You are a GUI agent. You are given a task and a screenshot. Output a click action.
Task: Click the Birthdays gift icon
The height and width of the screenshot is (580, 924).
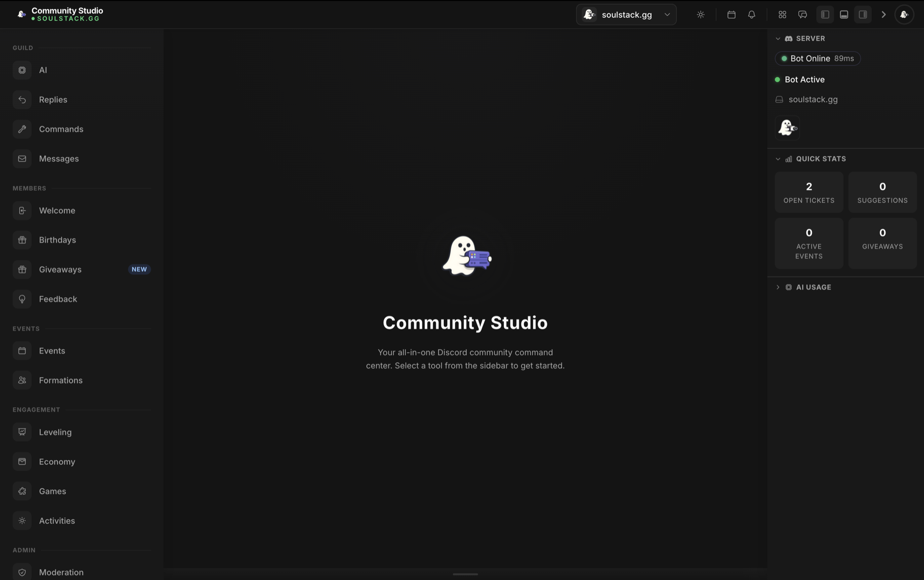click(22, 240)
